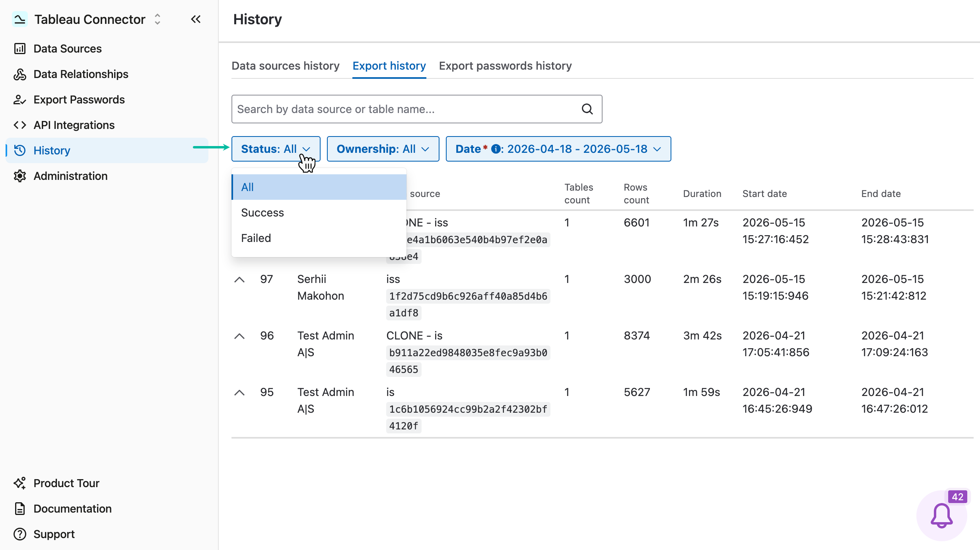
Task: Click the Rows count column header
Action: 636,194
